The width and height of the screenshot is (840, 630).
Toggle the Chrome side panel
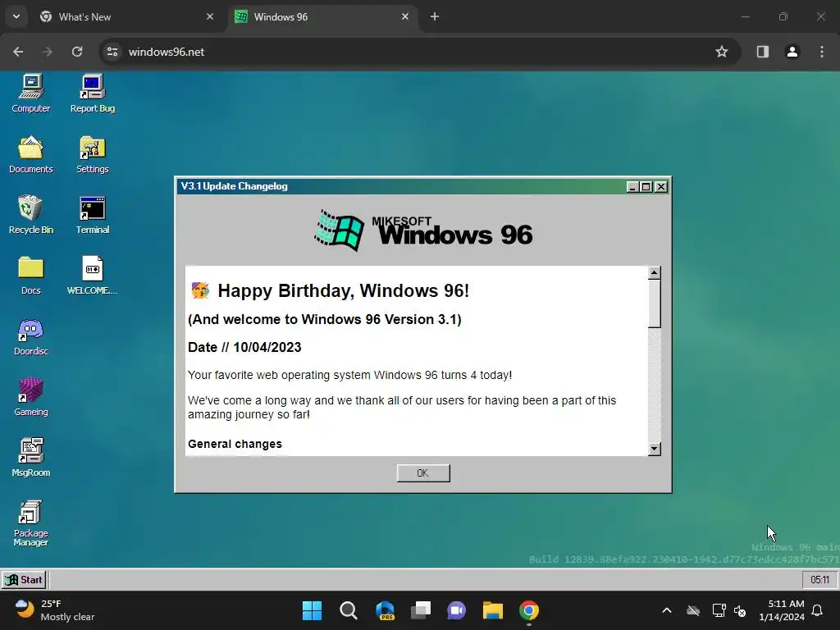pyautogui.click(x=763, y=52)
